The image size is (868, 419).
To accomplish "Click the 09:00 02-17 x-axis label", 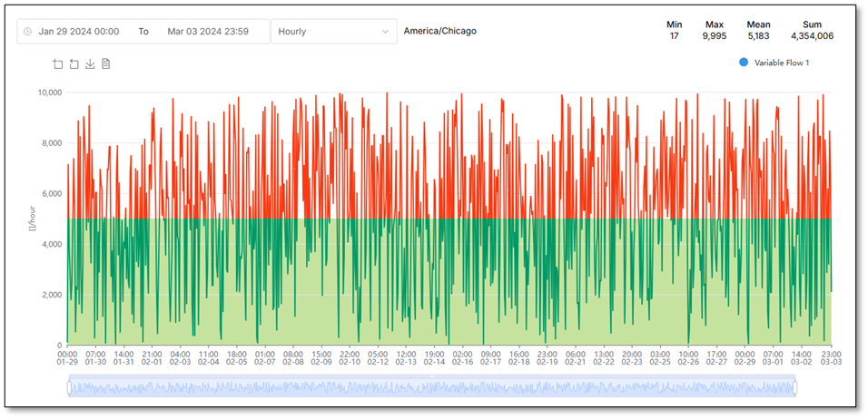I will [490, 357].
